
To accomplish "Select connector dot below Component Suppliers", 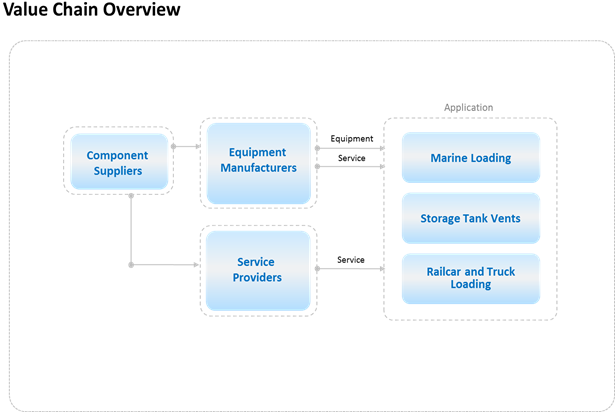I will [x=131, y=196].
